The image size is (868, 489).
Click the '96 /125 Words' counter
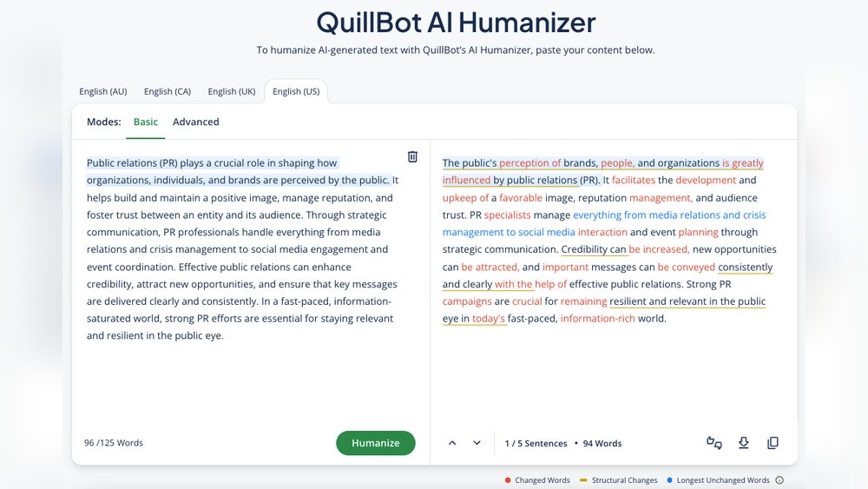click(x=114, y=443)
